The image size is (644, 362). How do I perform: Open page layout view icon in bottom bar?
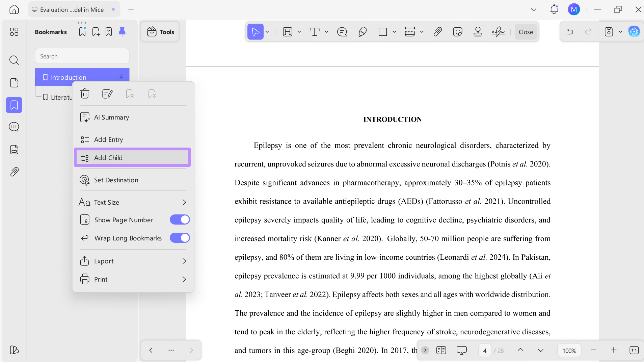(x=441, y=350)
